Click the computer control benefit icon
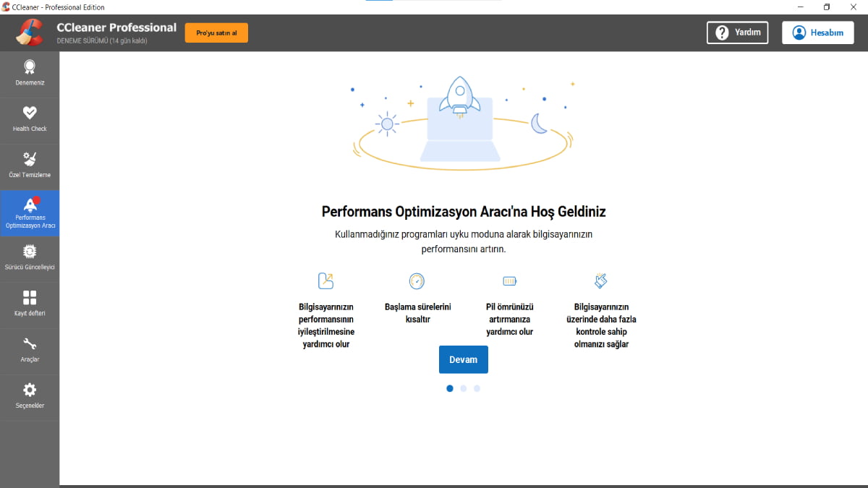Image resolution: width=868 pixels, height=488 pixels. point(600,281)
